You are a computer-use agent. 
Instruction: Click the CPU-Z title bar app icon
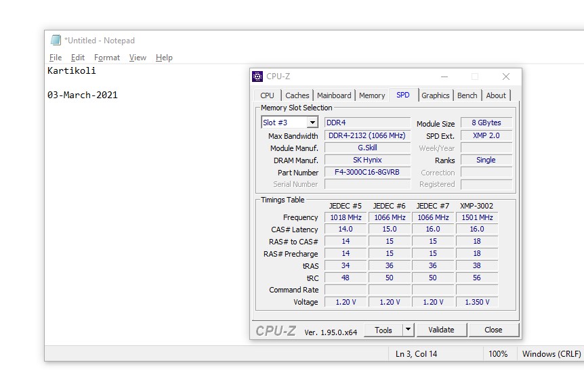258,77
